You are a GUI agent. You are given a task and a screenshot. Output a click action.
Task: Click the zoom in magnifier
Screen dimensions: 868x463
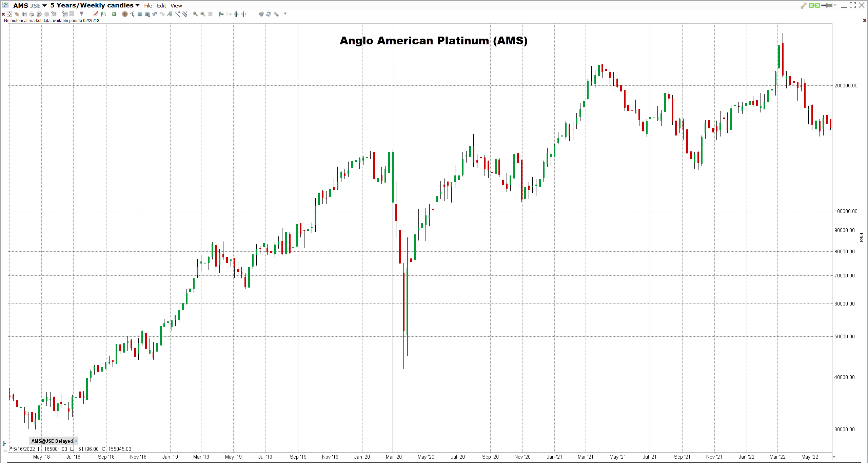point(195,14)
